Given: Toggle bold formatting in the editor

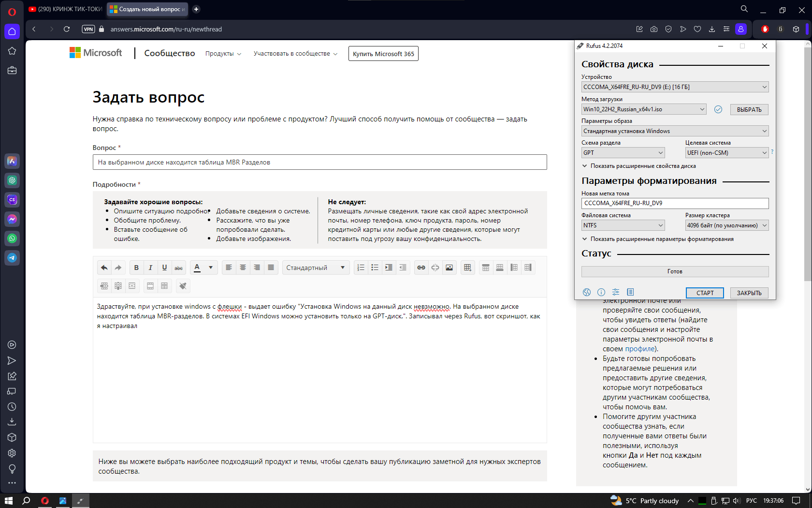Looking at the screenshot, I should pyautogui.click(x=136, y=268).
